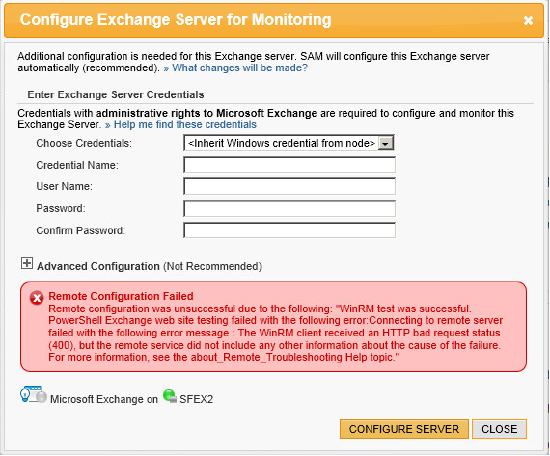Select the Confirm Password input field
This screenshot has height=456, width=550.
289,230
